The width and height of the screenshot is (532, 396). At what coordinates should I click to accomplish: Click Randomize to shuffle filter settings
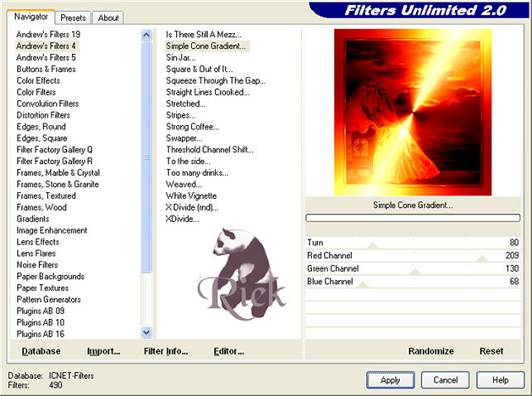pyautogui.click(x=431, y=351)
